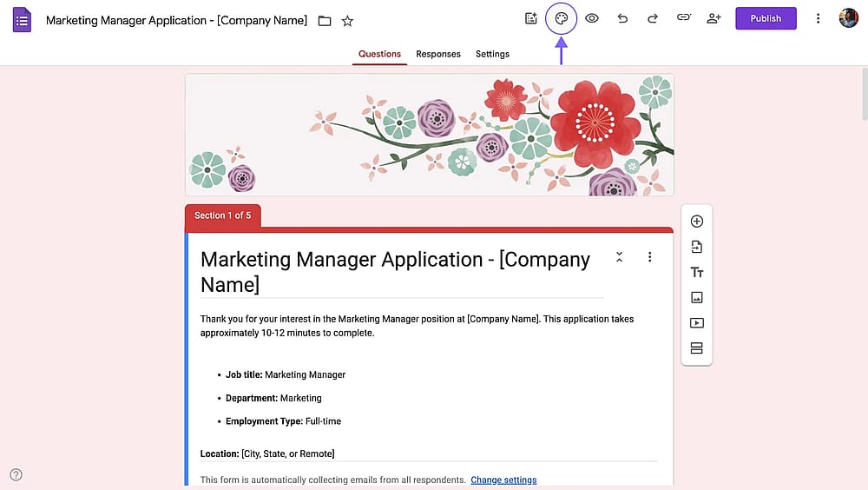This screenshot has height=490, width=868.
Task: Click 'Job title: Marketing Manager' bullet
Action: point(285,374)
